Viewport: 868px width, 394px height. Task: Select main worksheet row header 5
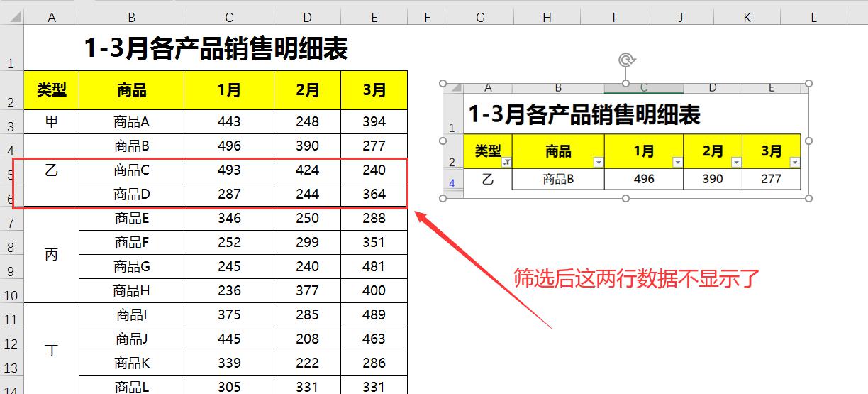(x=11, y=170)
